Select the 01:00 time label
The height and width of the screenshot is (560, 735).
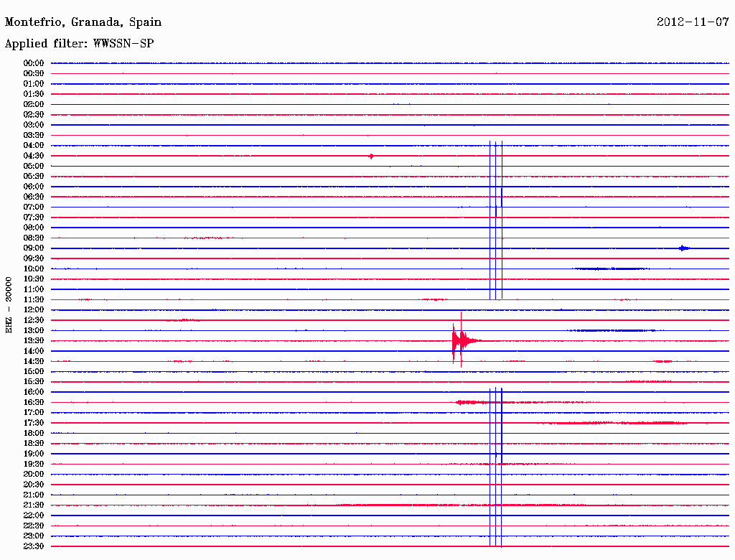pos(34,83)
